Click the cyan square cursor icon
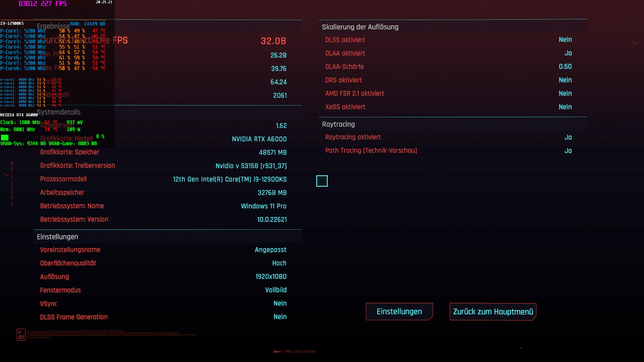Viewport: 644px width, 362px height. [322, 181]
